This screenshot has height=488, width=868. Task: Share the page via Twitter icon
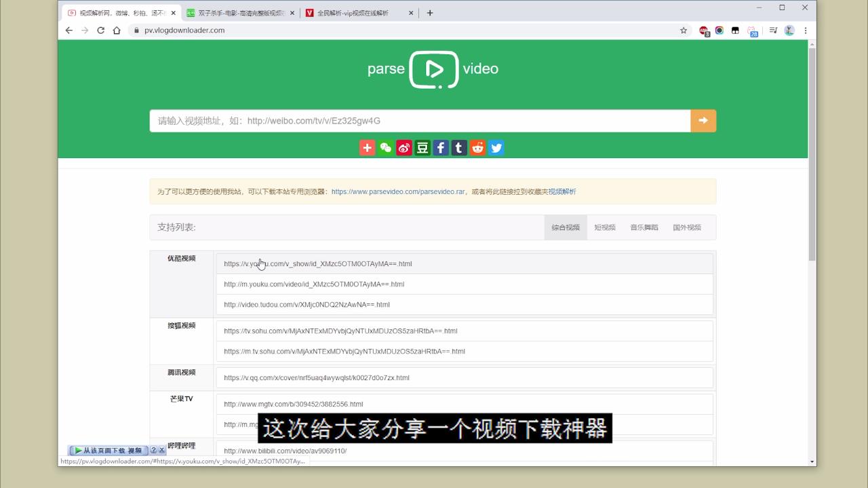click(496, 147)
